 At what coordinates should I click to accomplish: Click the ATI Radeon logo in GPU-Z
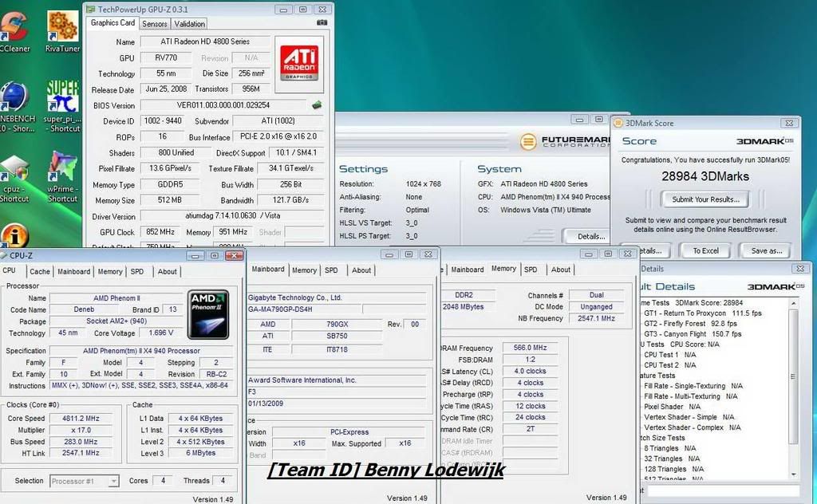299,64
